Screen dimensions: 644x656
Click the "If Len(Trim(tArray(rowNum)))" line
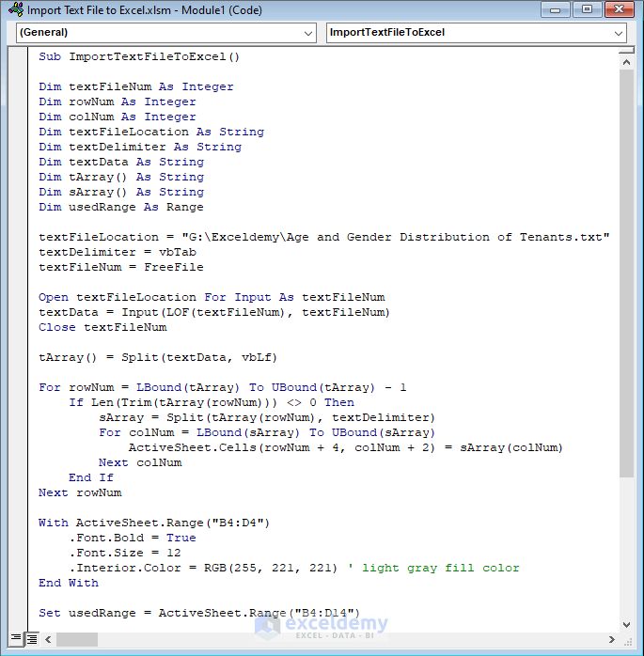pos(212,402)
